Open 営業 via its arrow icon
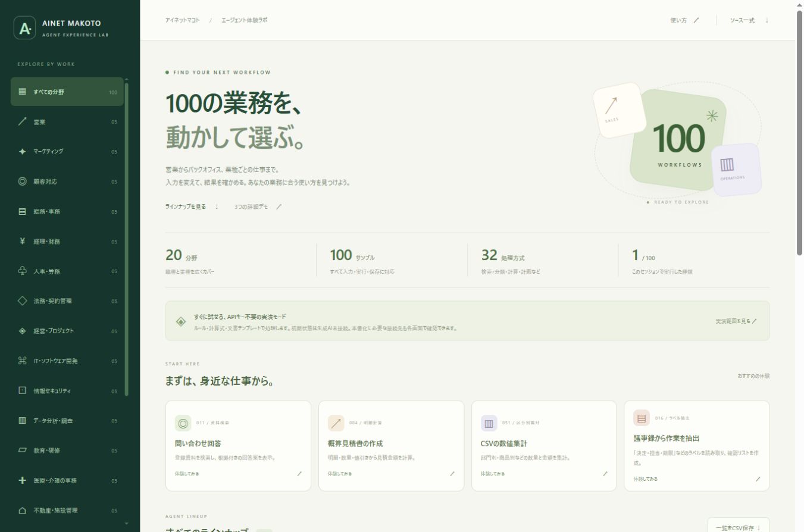Image resolution: width=804 pixels, height=532 pixels. [x=23, y=121]
